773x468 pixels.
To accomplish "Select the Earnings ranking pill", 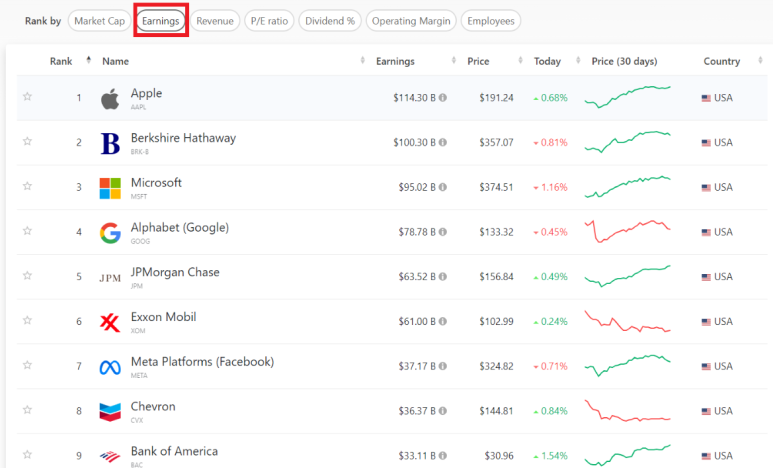I will click(x=161, y=21).
